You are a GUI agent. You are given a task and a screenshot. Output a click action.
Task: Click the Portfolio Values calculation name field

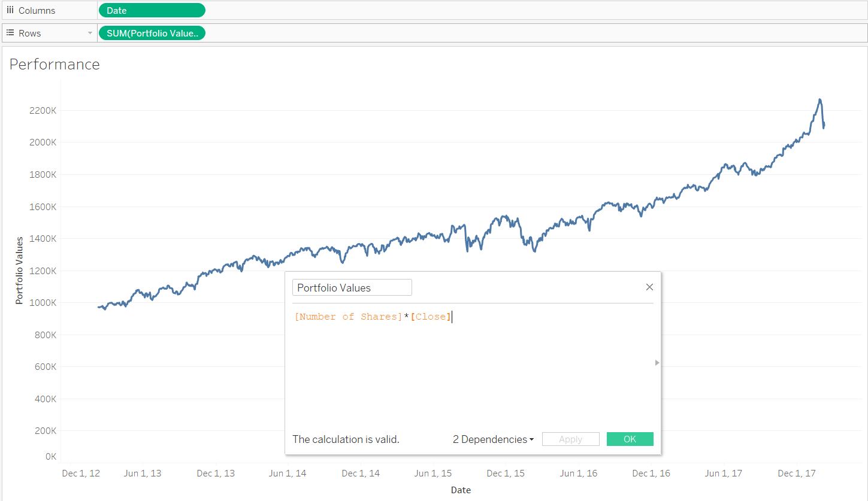click(x=352, y=287)
